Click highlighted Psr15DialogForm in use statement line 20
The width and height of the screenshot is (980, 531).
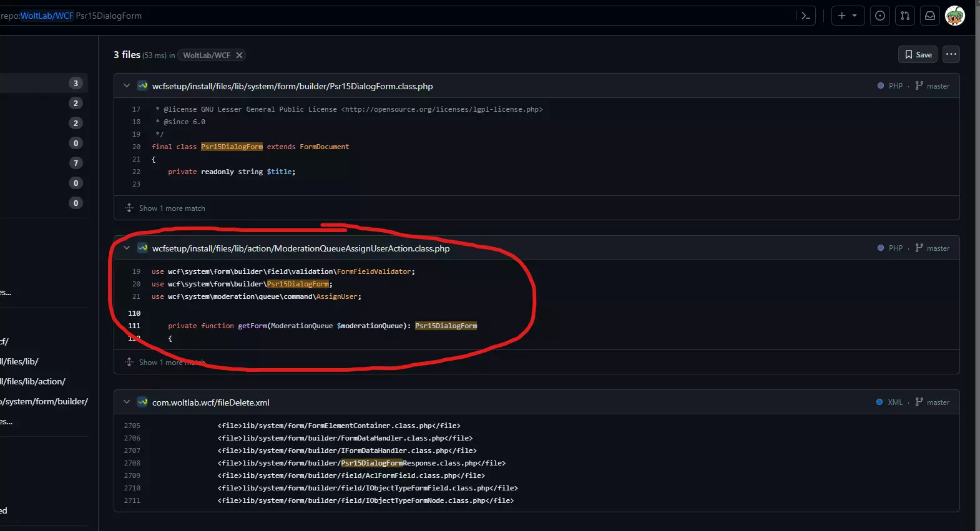[298, 284]
